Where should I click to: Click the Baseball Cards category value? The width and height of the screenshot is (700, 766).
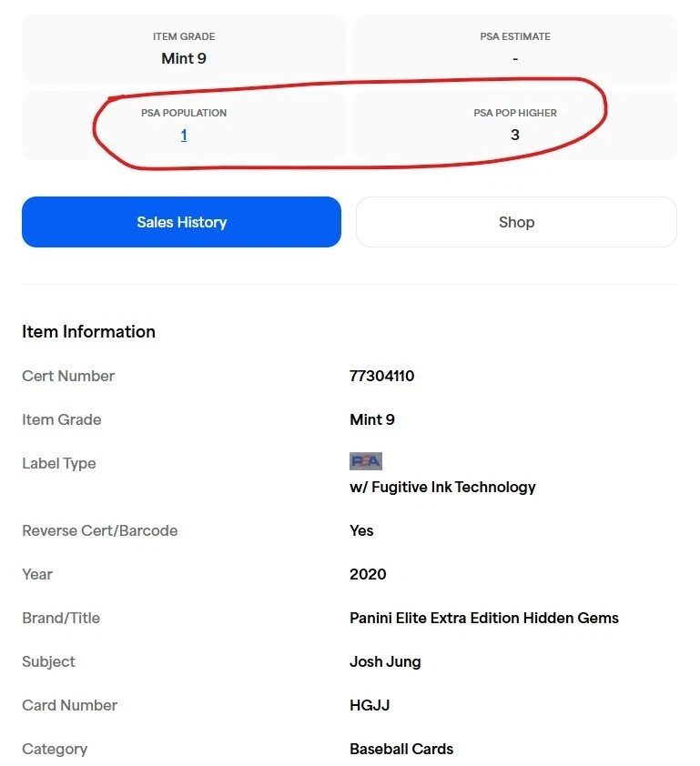click(x=401, y=749)
